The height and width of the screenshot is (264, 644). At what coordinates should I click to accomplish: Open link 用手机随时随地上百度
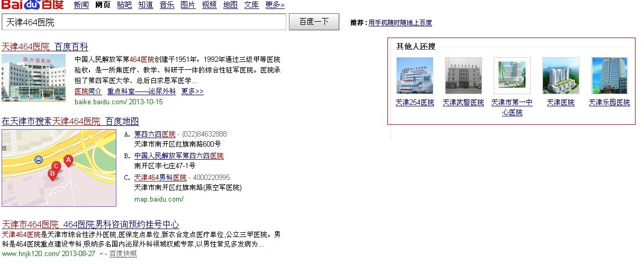point(400,23)
